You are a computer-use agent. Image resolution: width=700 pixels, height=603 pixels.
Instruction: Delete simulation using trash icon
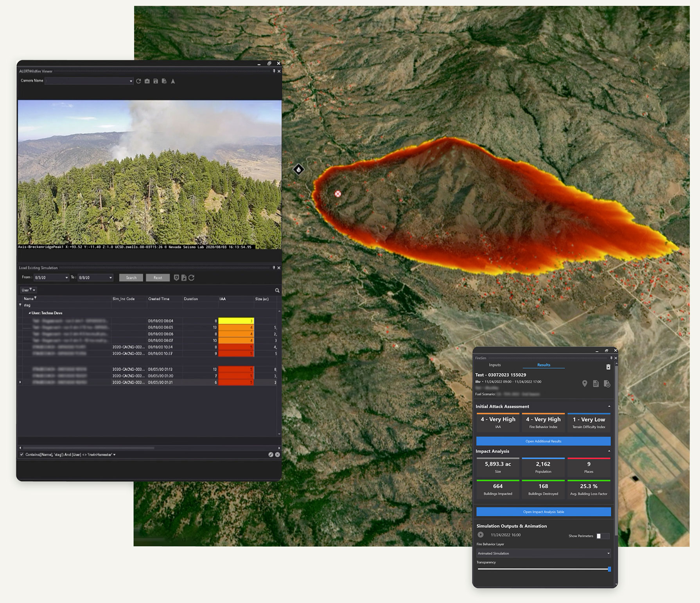pos(608,367)
